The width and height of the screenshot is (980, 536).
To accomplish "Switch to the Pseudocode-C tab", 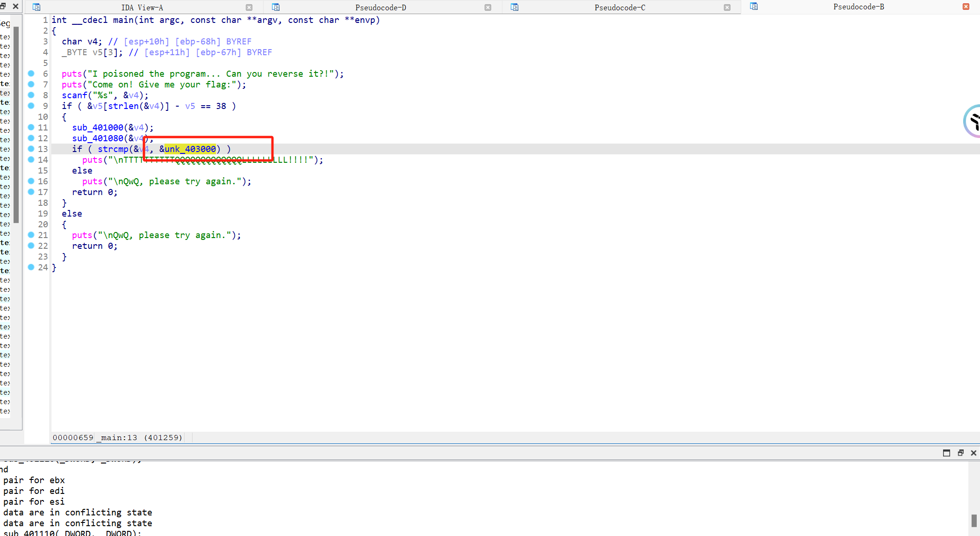I will click(620, 7).
